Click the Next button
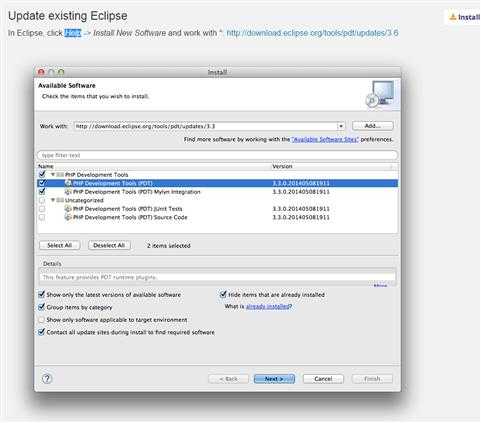 [274, 379]
